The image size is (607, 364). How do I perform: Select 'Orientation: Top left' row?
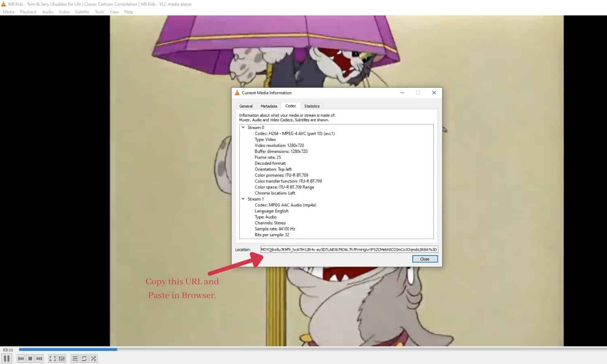pyautogui.click(x=273, y=169)
